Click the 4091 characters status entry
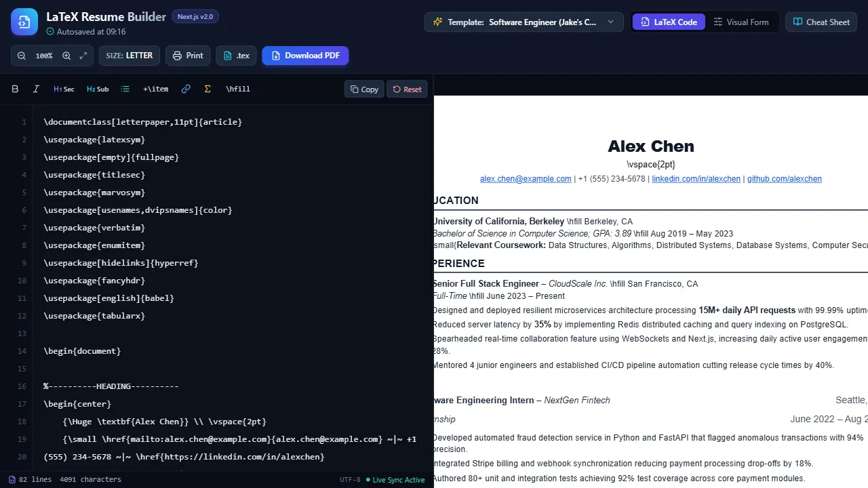 [90, 479]
